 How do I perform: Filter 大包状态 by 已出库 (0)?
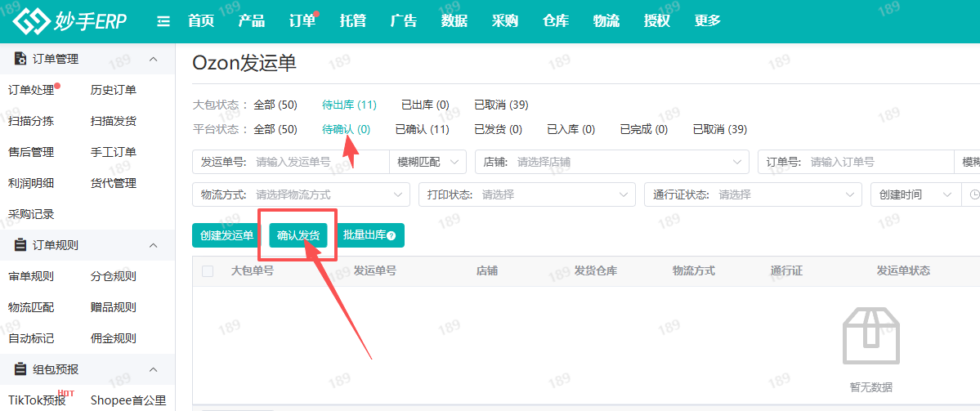coord(425,105)
